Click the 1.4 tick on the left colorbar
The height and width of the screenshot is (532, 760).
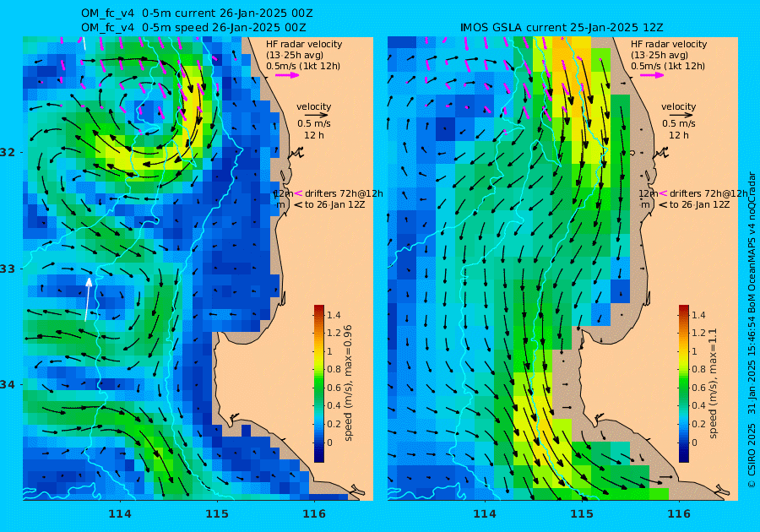(x=334, y=315)
